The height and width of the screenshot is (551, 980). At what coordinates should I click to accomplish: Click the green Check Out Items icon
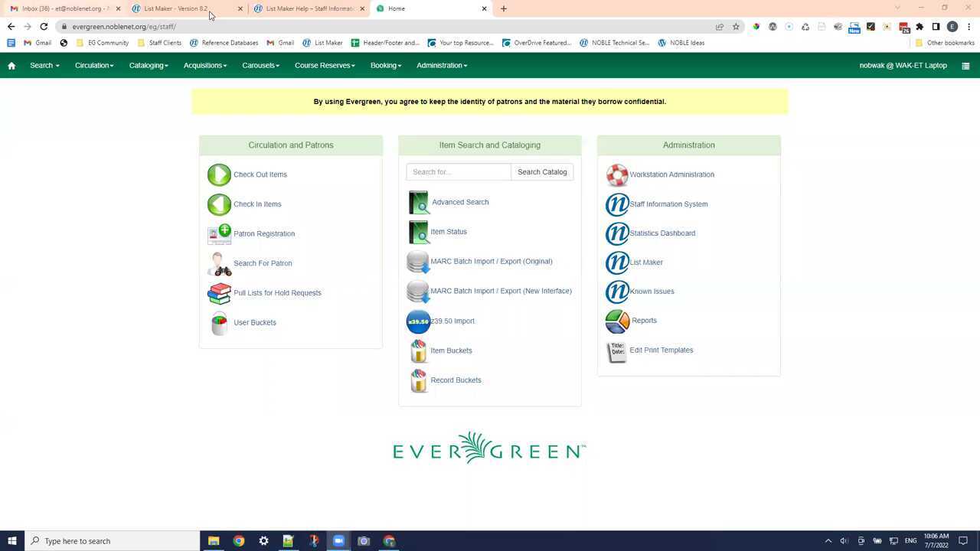(x=219, y=174)
